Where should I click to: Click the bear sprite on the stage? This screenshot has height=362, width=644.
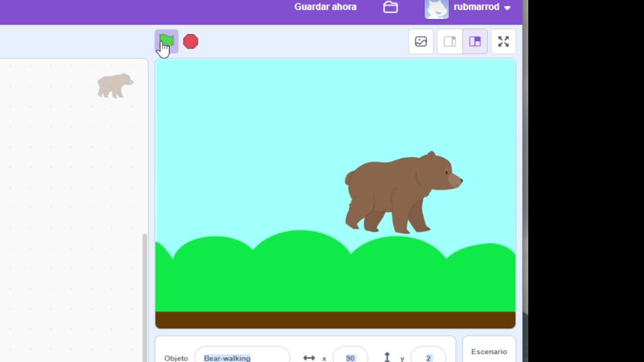click(403, 193)
